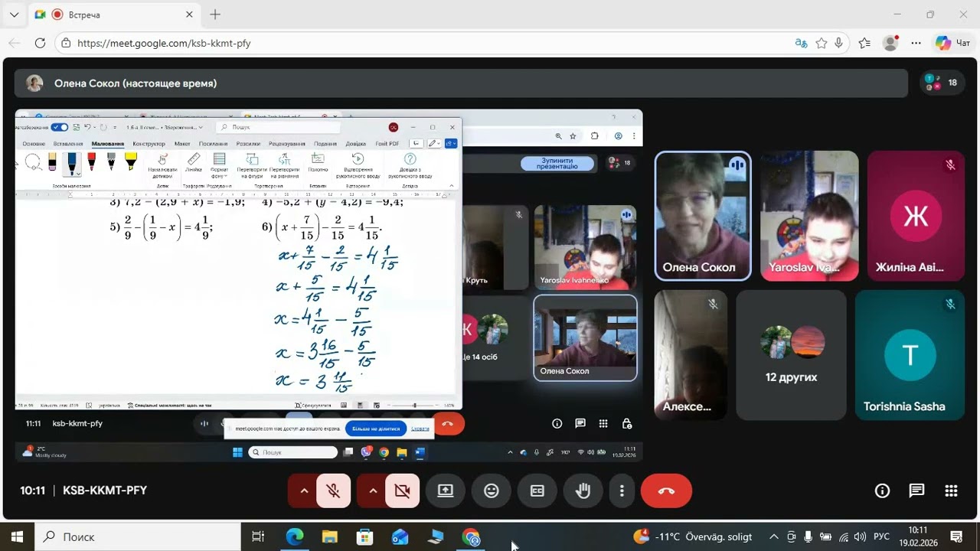
Task: Open the 'Довідка' ribbon tab in Word
Action: click(356, 144)
